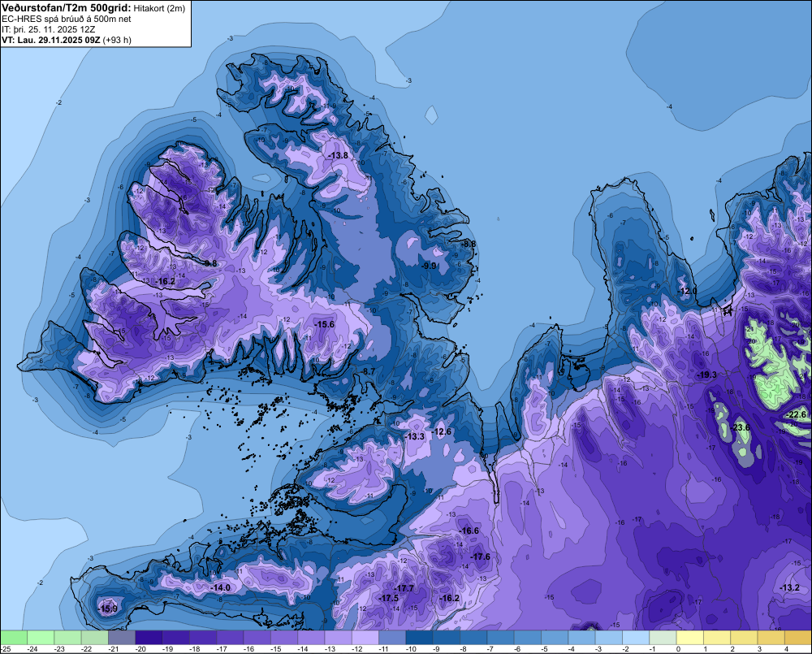Select the -18 legend scale label
The image size is (812, 654).
(195, 649)
